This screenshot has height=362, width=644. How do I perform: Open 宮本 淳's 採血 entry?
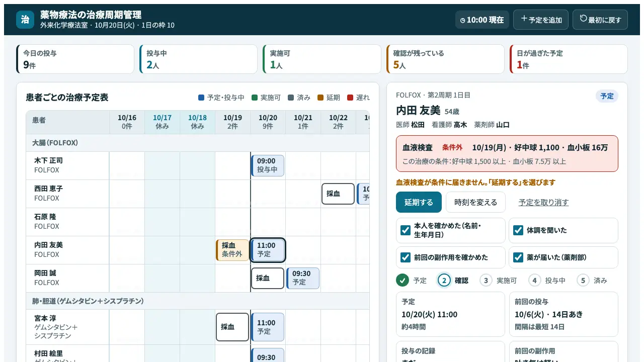point(232,327)
